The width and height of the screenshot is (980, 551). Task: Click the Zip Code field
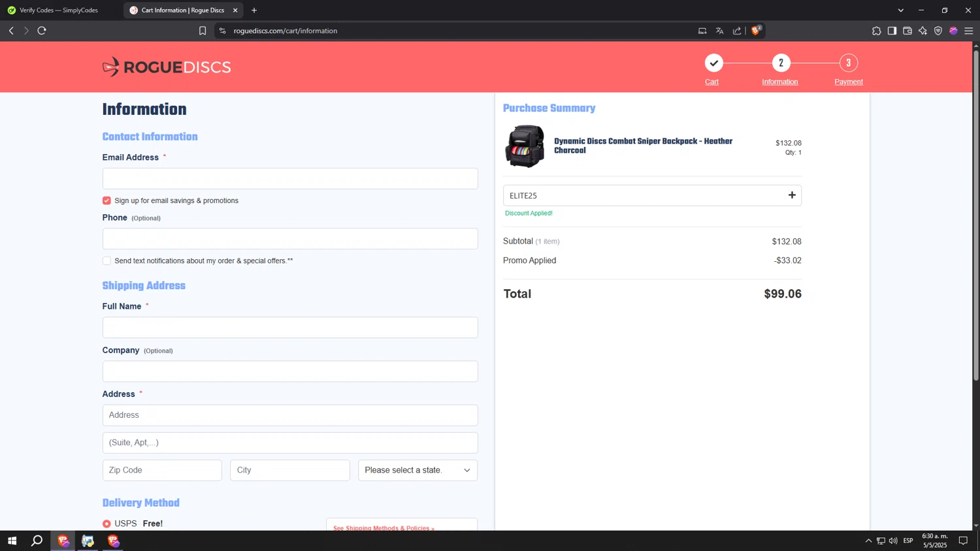162,470
